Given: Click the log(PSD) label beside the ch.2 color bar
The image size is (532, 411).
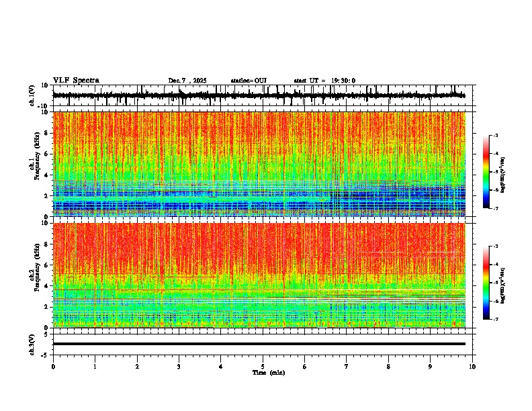Looking at the screenshot, I should pyautogui.click(x=503, y=285).
